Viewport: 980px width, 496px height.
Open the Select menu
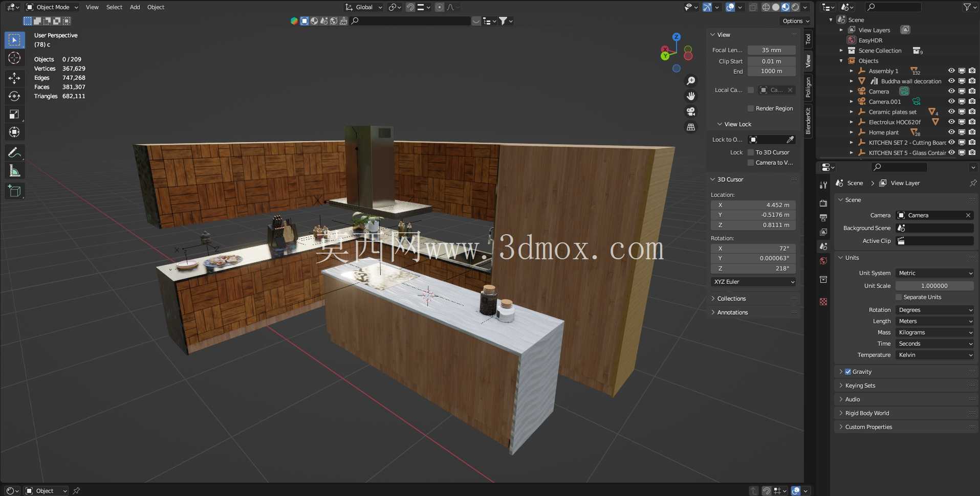(x=114, y=7)
